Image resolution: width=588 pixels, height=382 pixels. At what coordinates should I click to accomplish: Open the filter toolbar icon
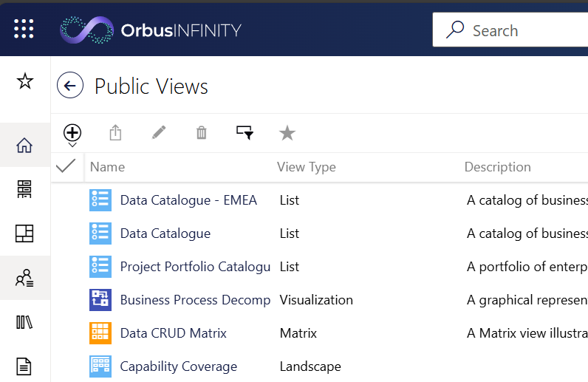pyautogui.click(x=245, y=132)
